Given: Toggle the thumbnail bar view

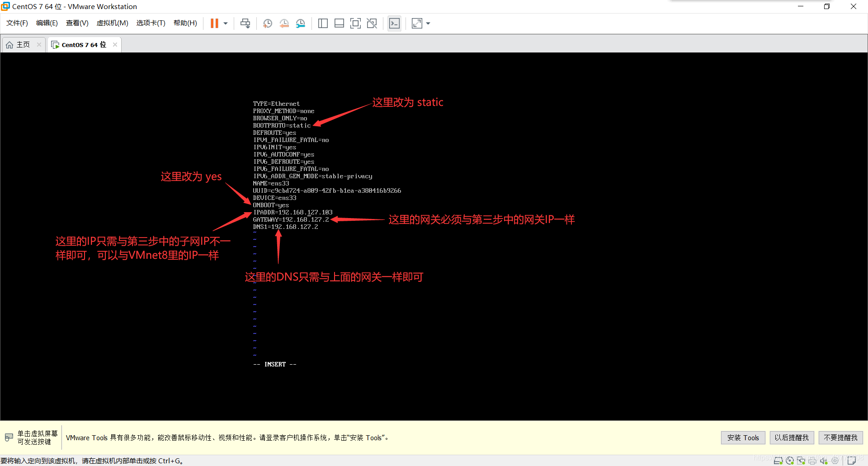Looking at the screenshot, I should (x=339, y=23).
